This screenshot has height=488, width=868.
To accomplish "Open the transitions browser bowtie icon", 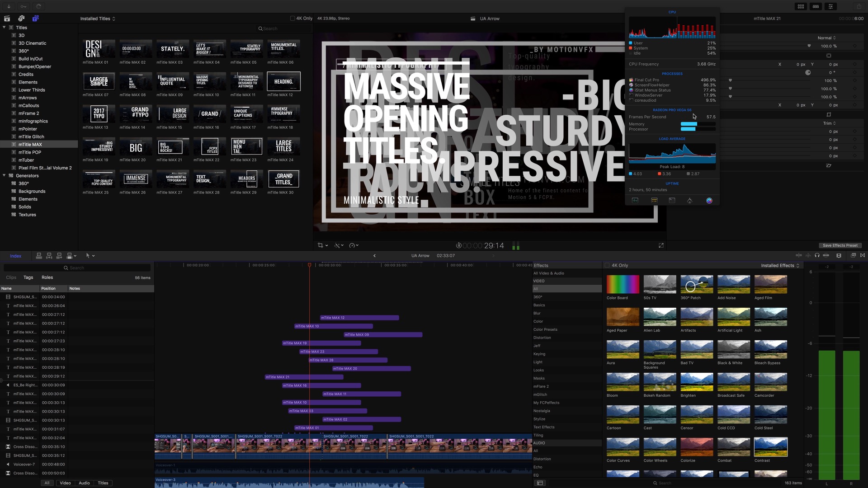I will pos(863,256).
